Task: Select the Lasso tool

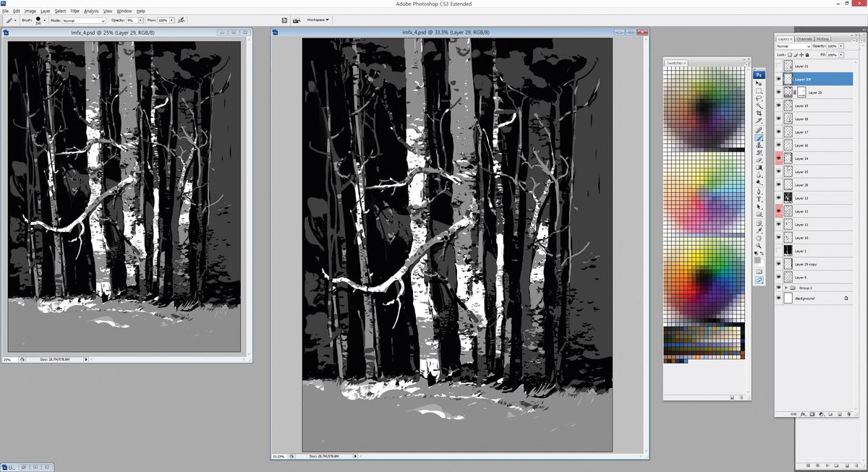Action: coord(760,96)
